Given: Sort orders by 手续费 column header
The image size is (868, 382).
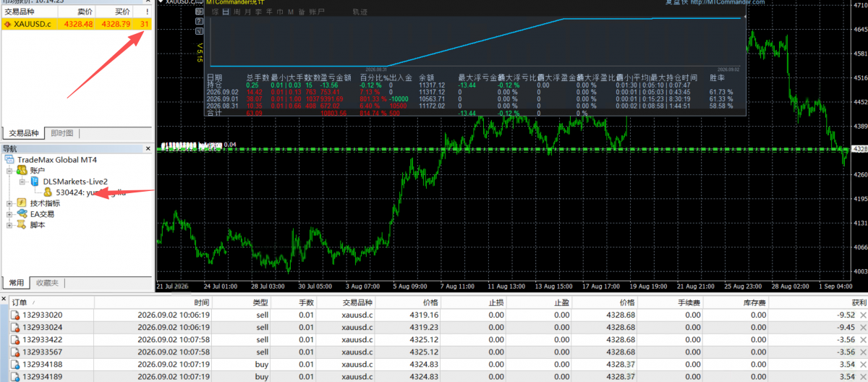Looking at the screenshot, I should pos(691,302).
